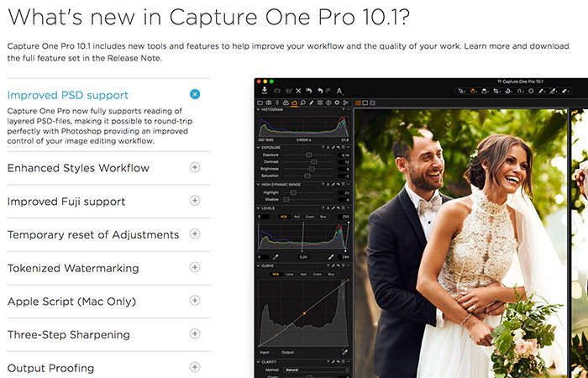Open the Details magnifier tool tab
The height and width of the screenshot is (378, 588).
(302, 102)
